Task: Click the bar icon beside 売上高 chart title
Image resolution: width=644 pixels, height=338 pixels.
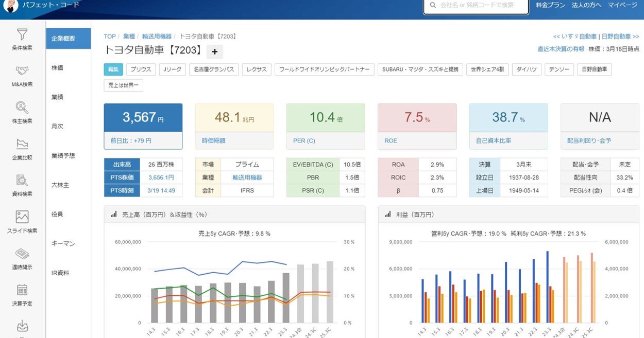Action: pyautogui.click(x=113, y=215)
